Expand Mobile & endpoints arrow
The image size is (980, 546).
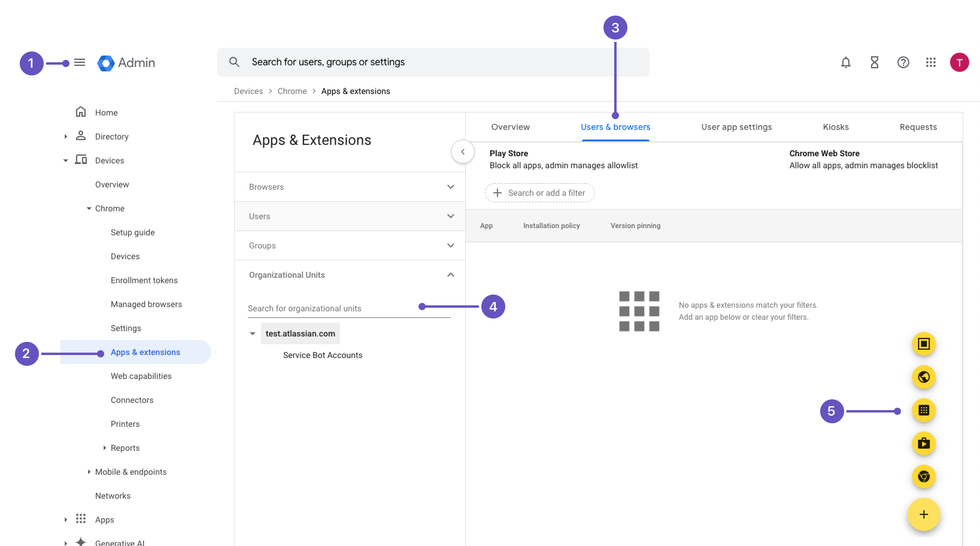[89, 472]
